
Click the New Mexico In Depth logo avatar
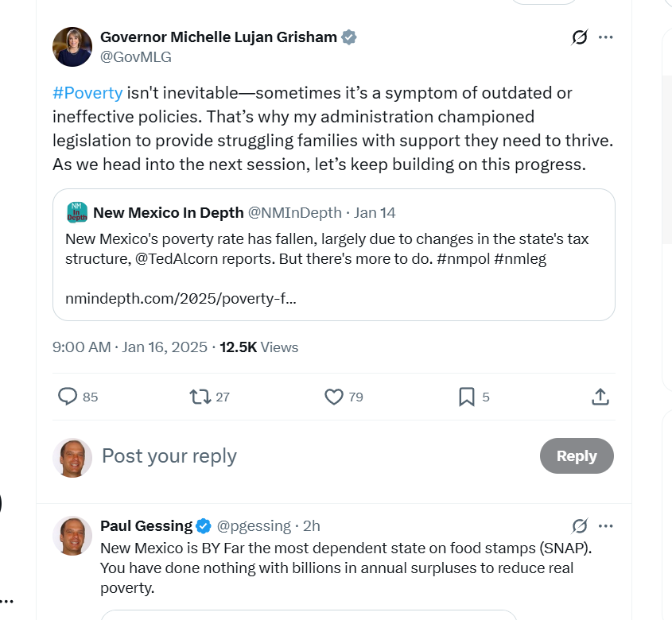(77, 212)
